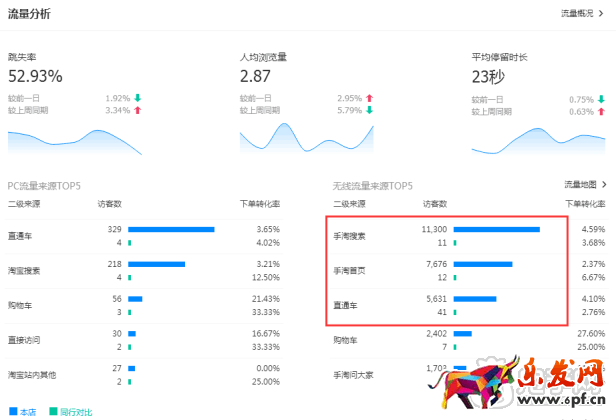Click the 流量分析 section title

[x=29, y=14]
